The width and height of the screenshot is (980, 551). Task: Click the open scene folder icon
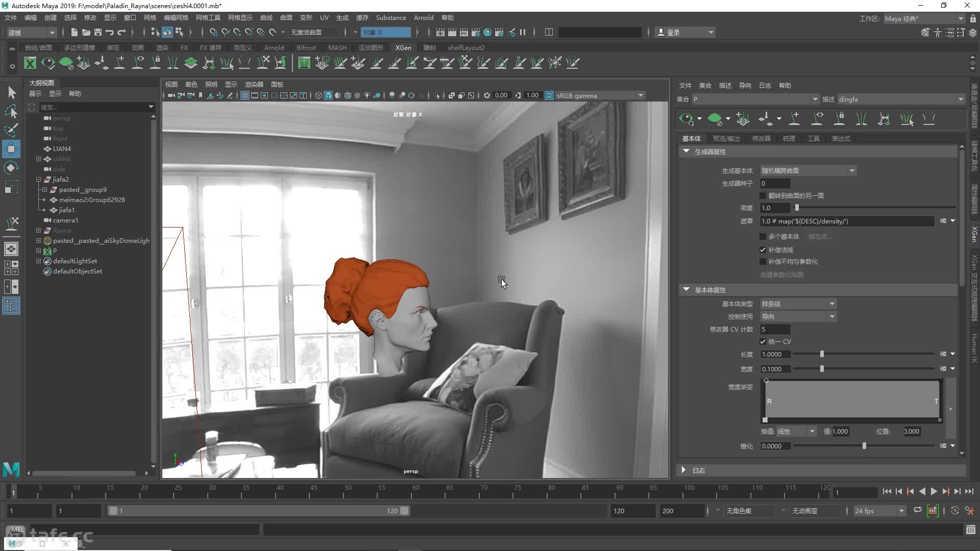click(86, 32)
